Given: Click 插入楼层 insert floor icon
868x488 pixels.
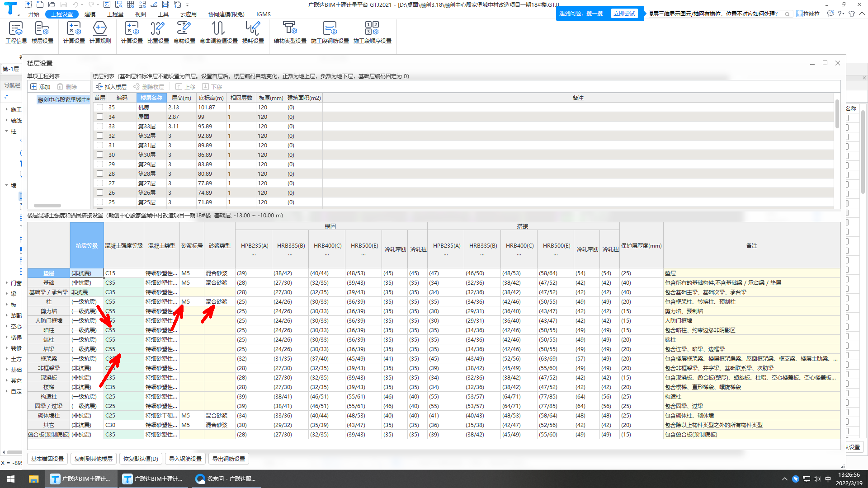Looking at the screenshot, I should coord(111,87).
